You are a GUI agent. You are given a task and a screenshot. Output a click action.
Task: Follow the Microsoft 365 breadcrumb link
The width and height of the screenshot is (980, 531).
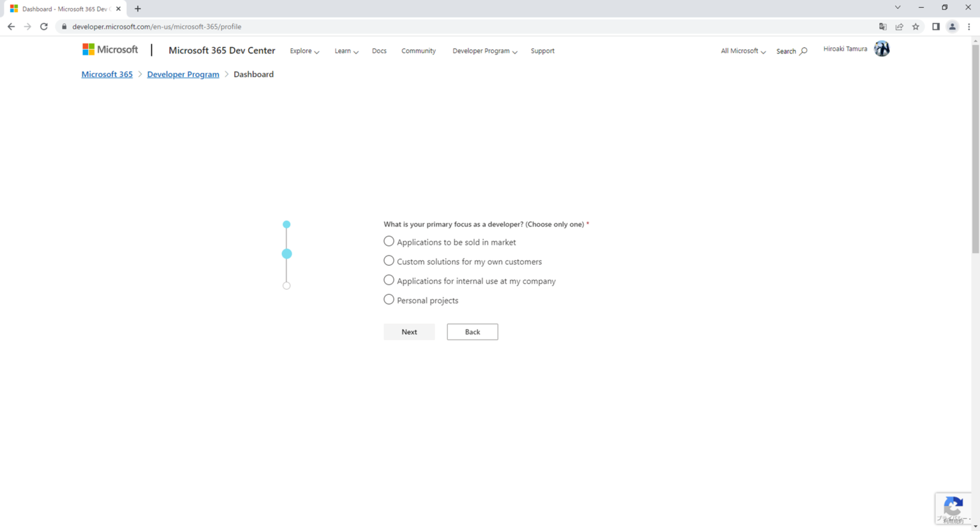pyautogui.click(x=107, y=74)
